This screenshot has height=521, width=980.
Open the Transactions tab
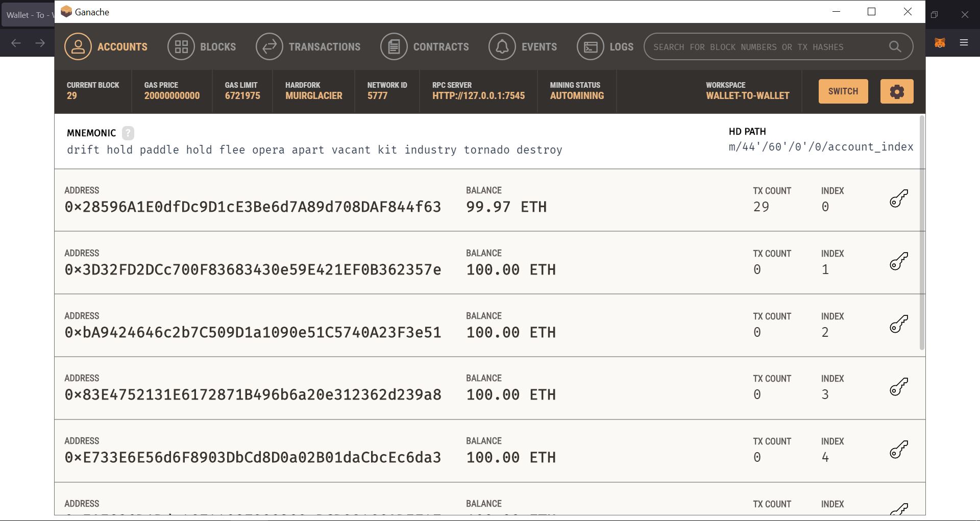pos(308,46)
